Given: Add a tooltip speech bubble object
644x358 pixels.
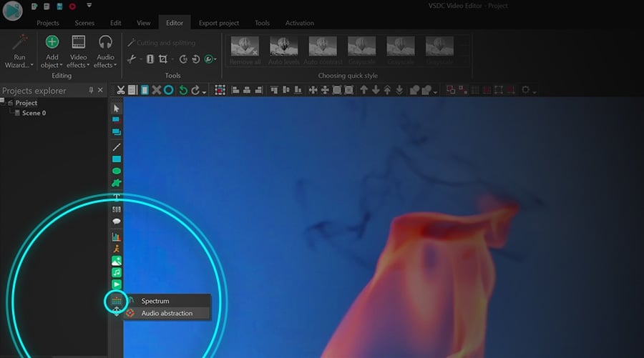Looking at the screenshot, I should pos(116,222).
